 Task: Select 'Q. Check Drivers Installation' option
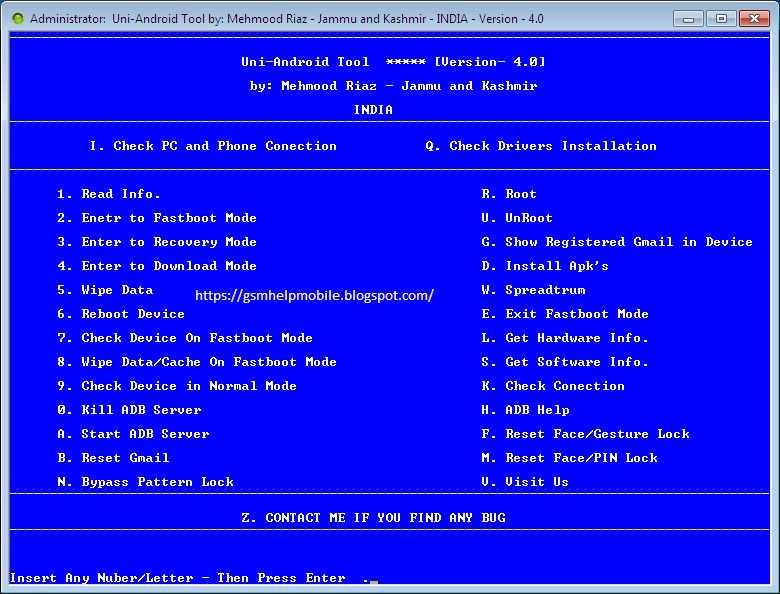[541, 146]
